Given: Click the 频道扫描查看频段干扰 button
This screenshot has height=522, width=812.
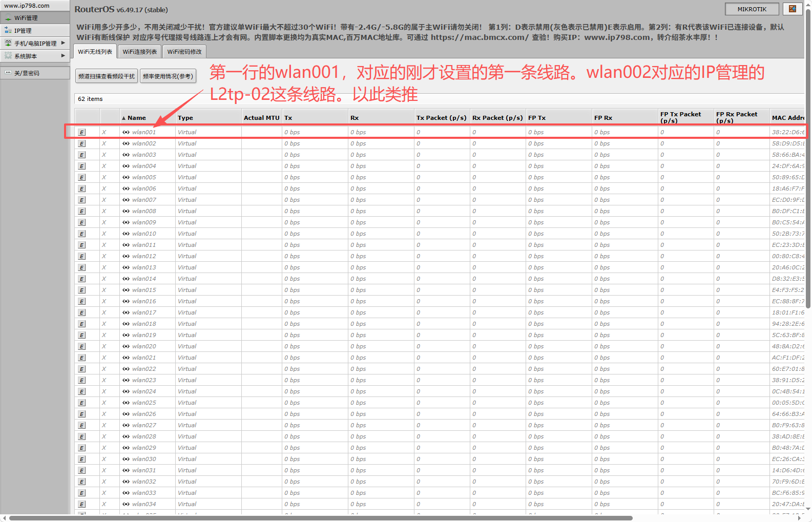Looking at the screenshot, I should [107, 76].
